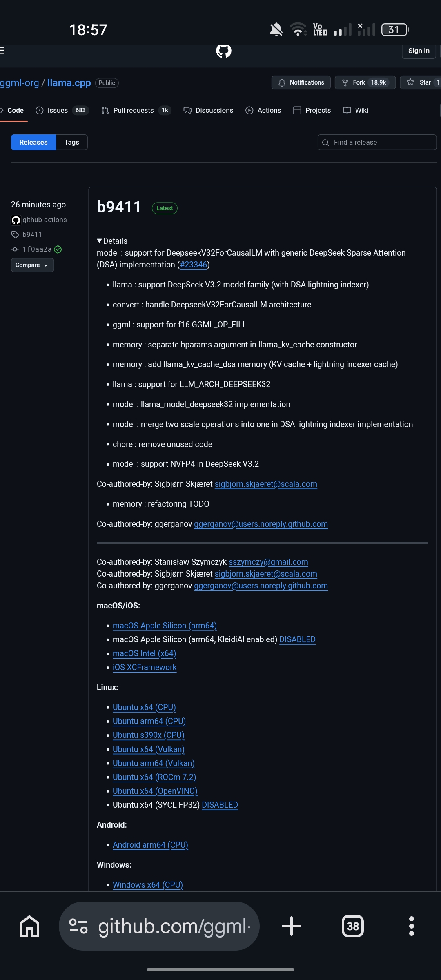
Task: Click the green commit verification checkmark
Action: point(58,249)
